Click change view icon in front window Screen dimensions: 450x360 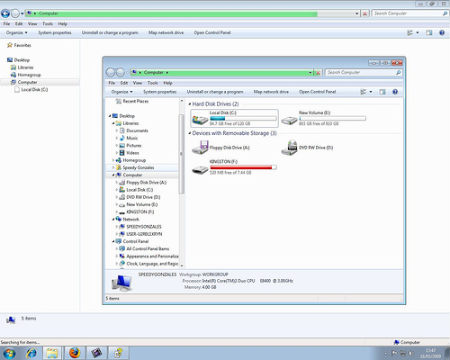[363, 92]
